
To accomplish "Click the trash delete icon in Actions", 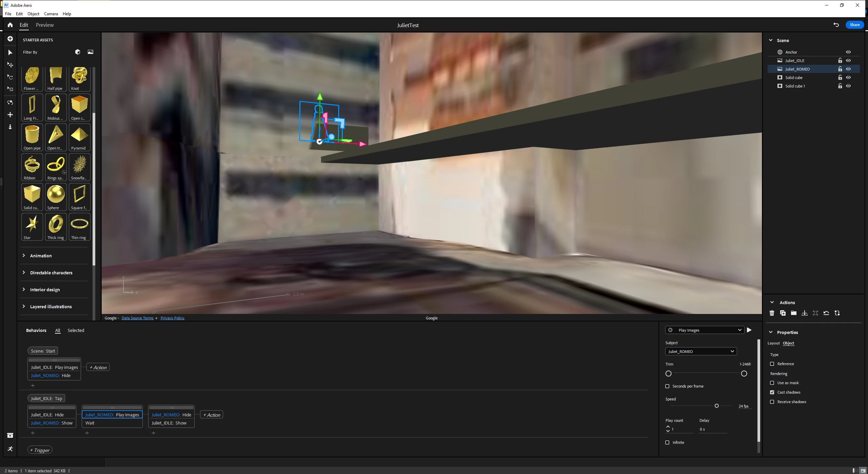I will pos(772,313).
